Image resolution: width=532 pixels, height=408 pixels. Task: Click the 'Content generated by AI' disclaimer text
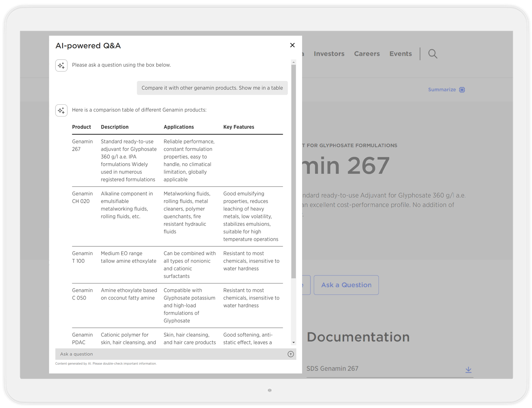106,364
